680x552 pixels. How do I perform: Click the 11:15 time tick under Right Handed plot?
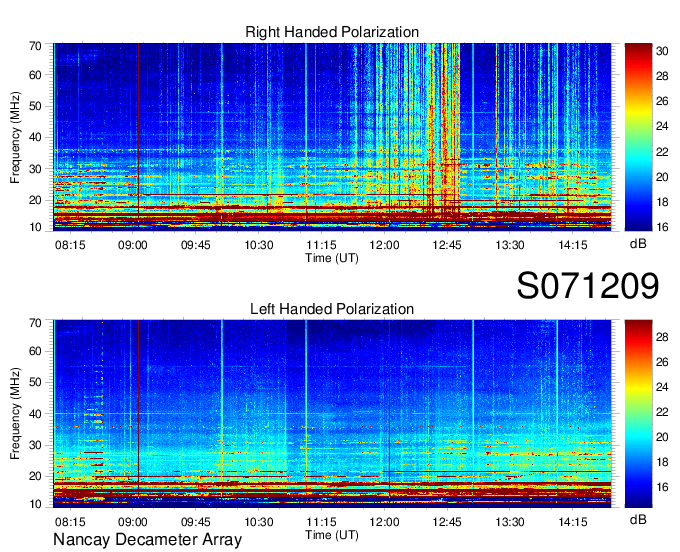[321, 245]
